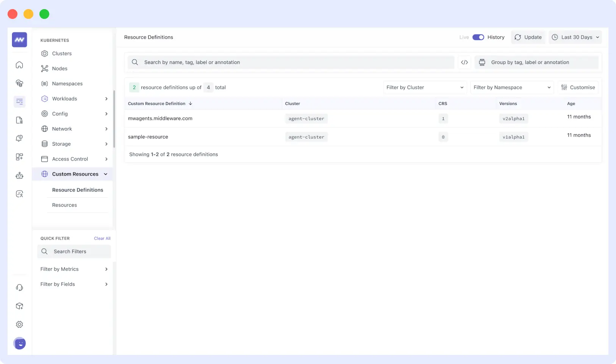Viewport: 616px width, 364px height.
Task: Open the Last 30 Days time range dropdown
Action: pyautogui.click(x=575, y=37)
